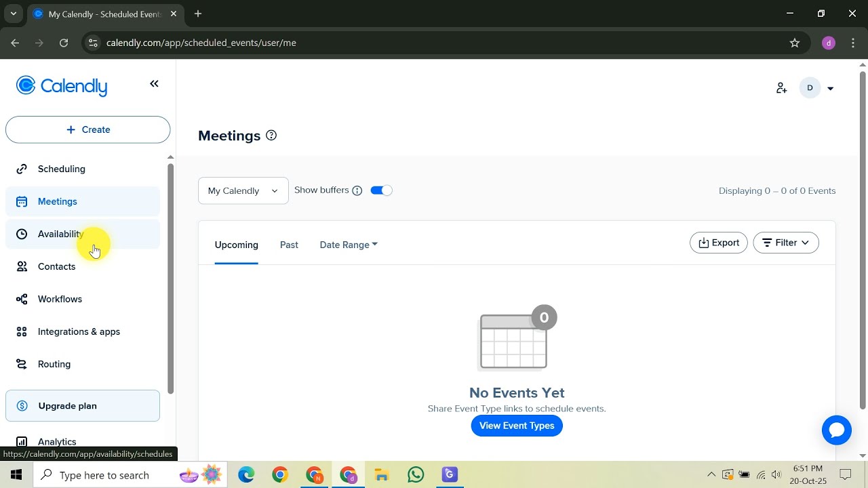Show hidden system tray icons

point(711,474)
